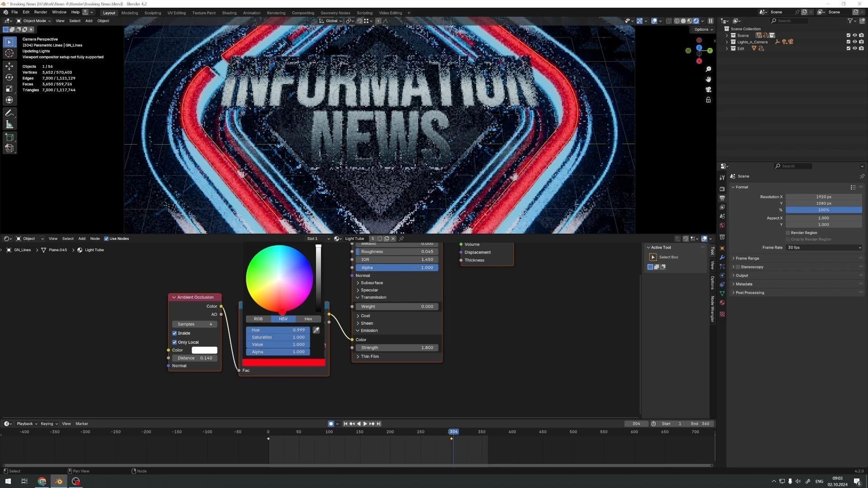Viewport: 868px width, 488px height.
Task: Click the End frame field 360
Action: point(700,424)
